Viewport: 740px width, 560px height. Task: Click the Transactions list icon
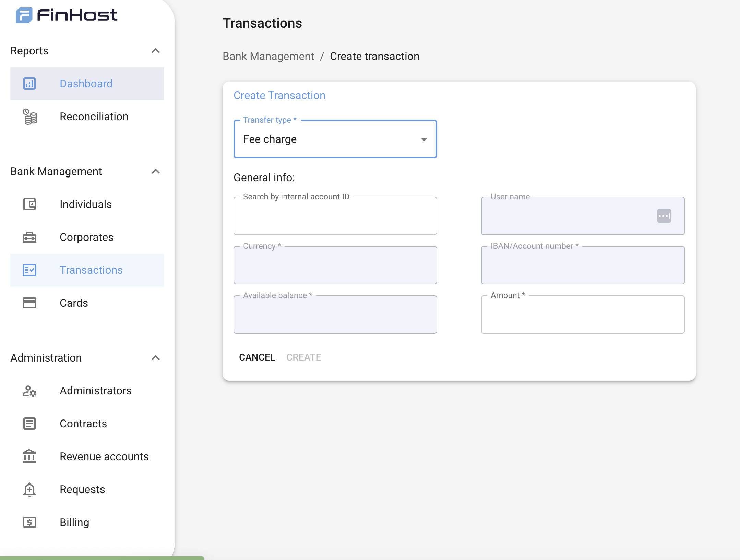[30, 270]
